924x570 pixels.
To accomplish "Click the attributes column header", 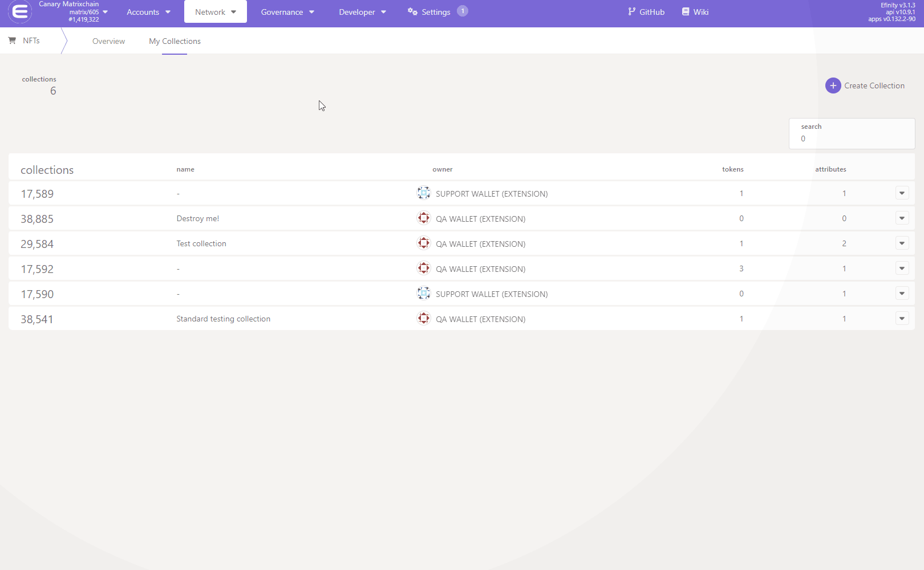I will coord(830,169).
